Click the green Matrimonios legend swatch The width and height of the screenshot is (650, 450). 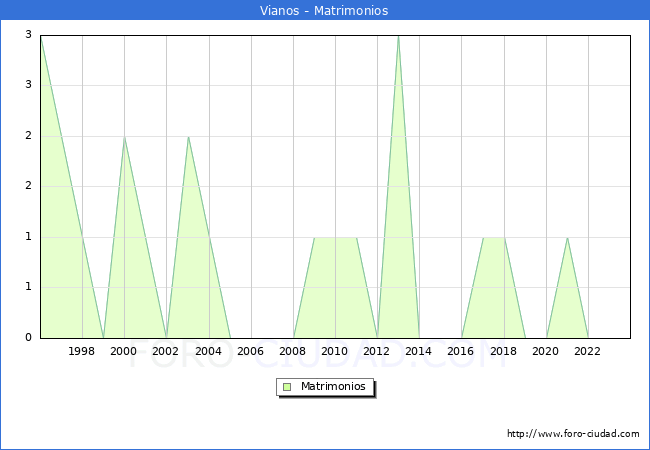pyautogui.click(x=287, y=387)
